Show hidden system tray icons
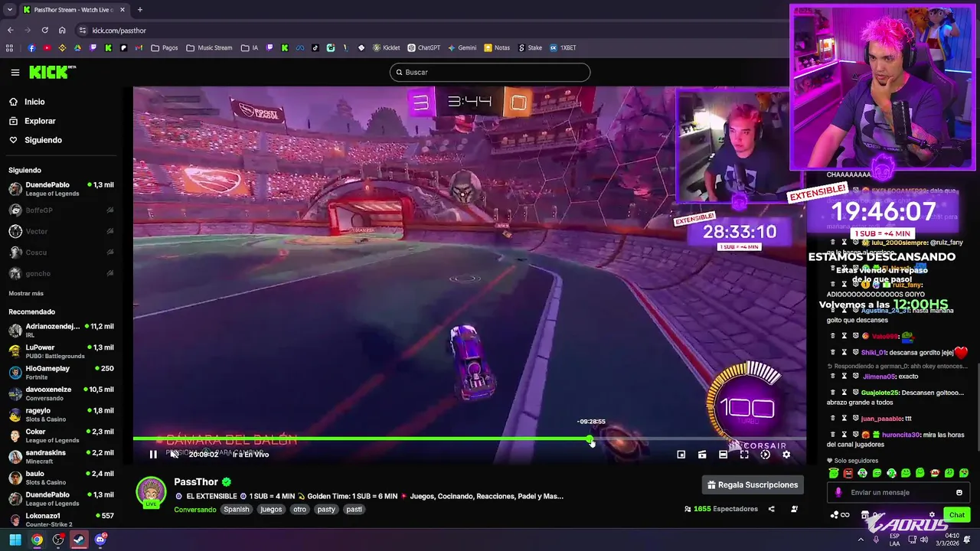This screenshot has width=980, height=551. click(x=861, y=540)
